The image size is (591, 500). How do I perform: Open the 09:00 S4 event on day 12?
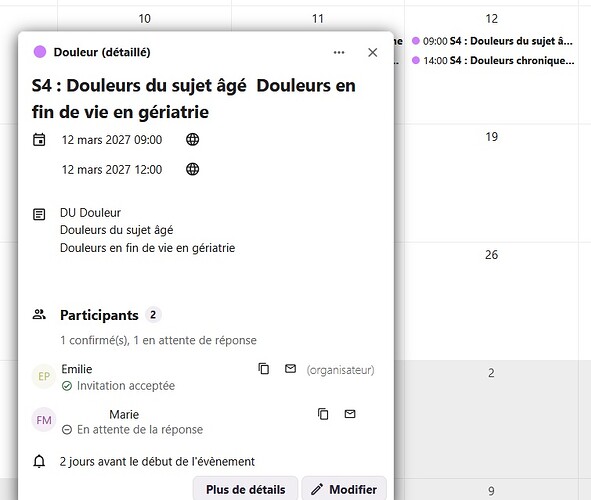(x=492, y=41)
